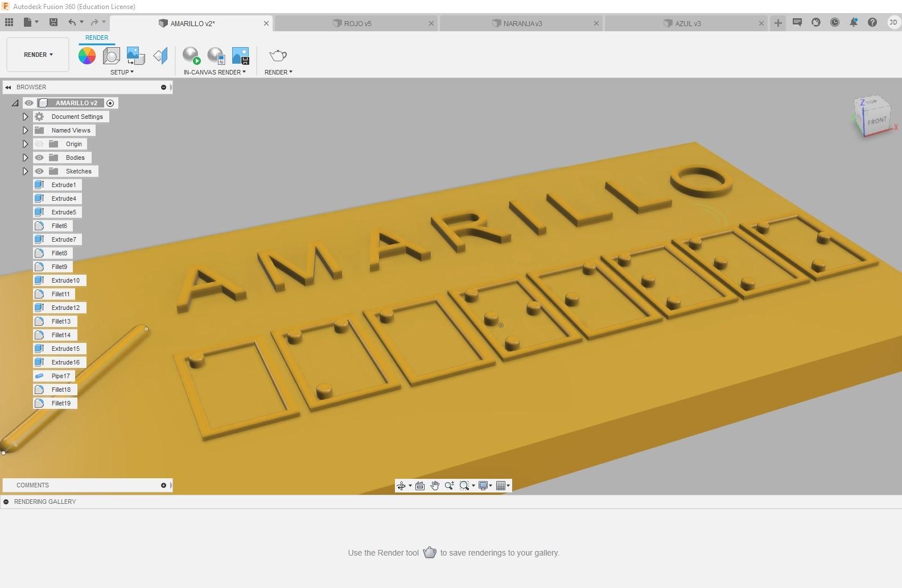The width and height of the screenshot is (902, 588).
Task: Open Display Settings in navigation bar
Action: coord(484,486)
